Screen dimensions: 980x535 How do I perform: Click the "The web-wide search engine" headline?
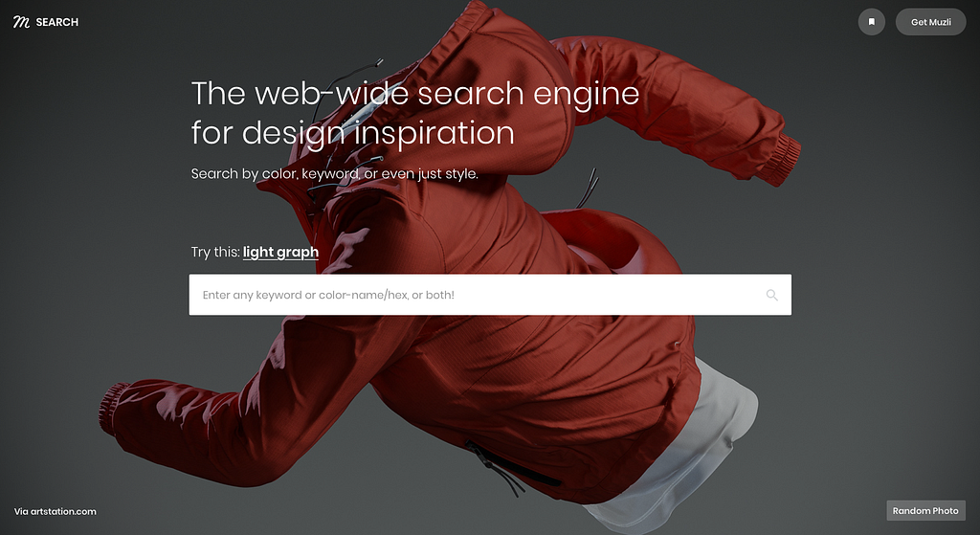point(415,94)
